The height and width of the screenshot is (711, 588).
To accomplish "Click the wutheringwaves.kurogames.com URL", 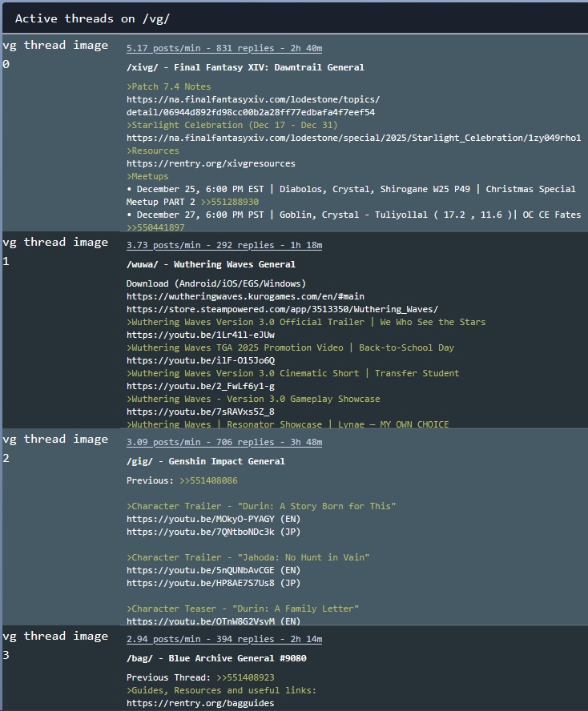I will (245, 296).
